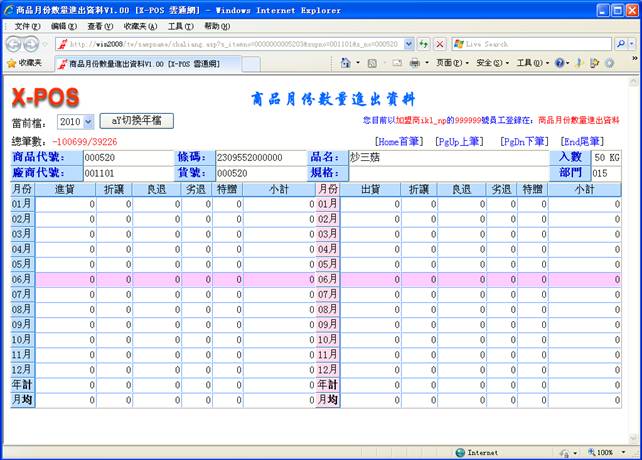Click the browser Back arrow button
Viewport: 642px width, 460px height.
coord(14,44)
